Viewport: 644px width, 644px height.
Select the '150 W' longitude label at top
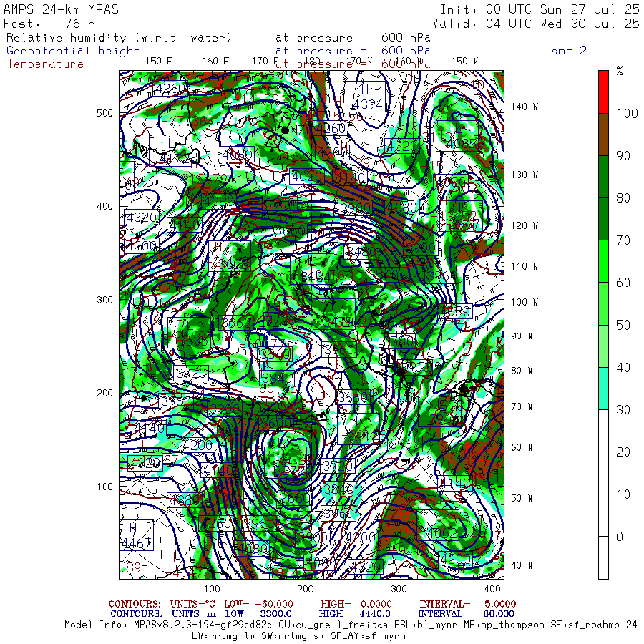[464, 61]
